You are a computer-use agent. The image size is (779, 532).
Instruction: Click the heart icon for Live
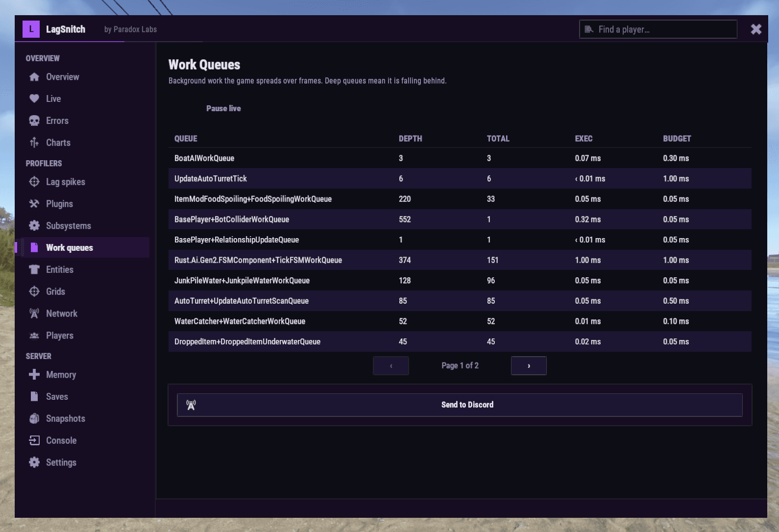pyautogui.click(x=34, y=98)
